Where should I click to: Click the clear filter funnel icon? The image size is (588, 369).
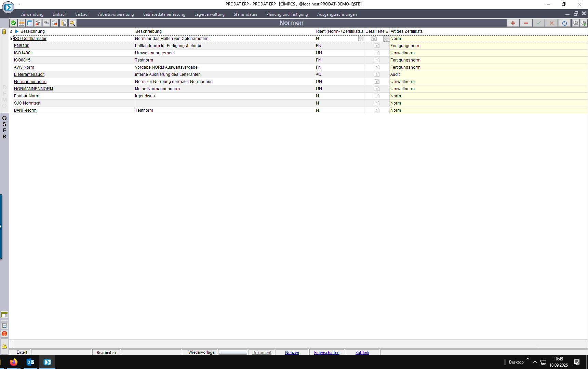(x=38, y=23)
